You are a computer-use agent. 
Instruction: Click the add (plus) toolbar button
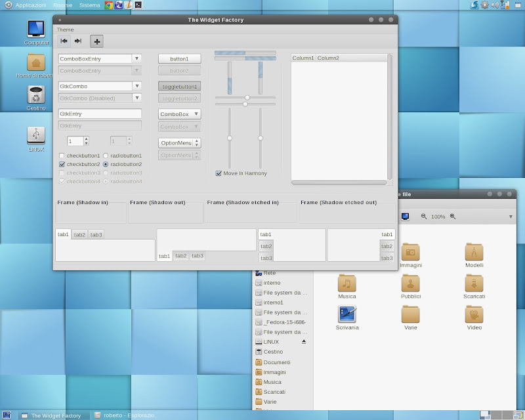96,41
